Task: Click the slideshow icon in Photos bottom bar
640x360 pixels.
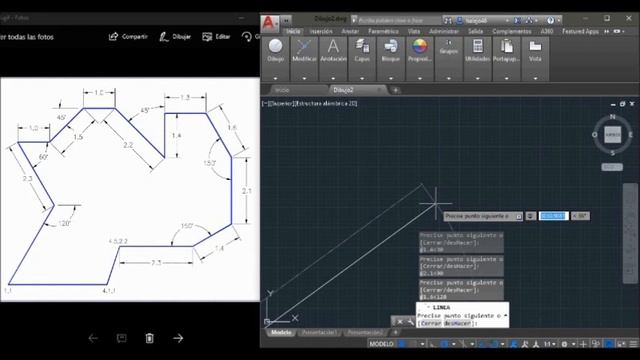Action: point(121,338)
